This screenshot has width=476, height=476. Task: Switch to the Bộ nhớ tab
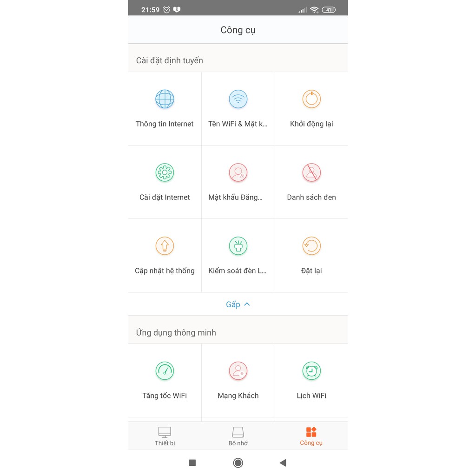coord(238,436)
